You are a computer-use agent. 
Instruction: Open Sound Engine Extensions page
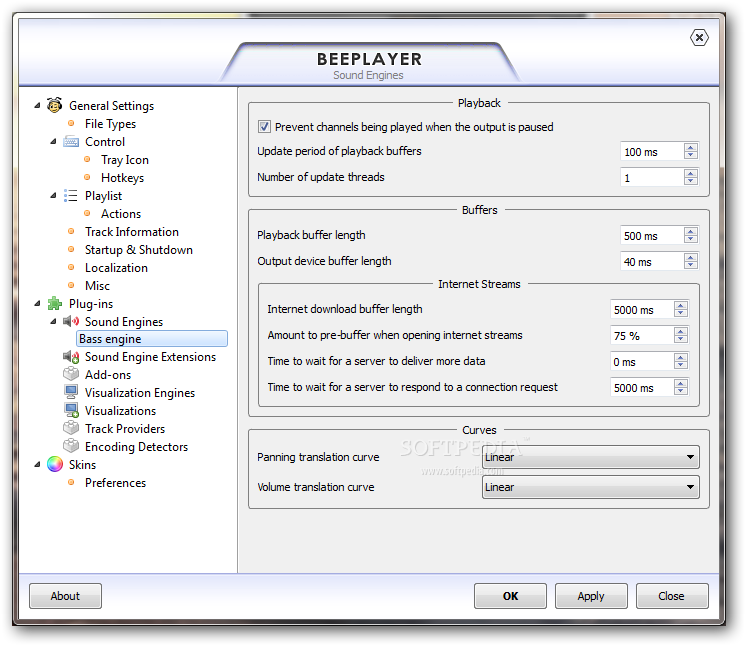pyautogui.click(x=150, y=357)
